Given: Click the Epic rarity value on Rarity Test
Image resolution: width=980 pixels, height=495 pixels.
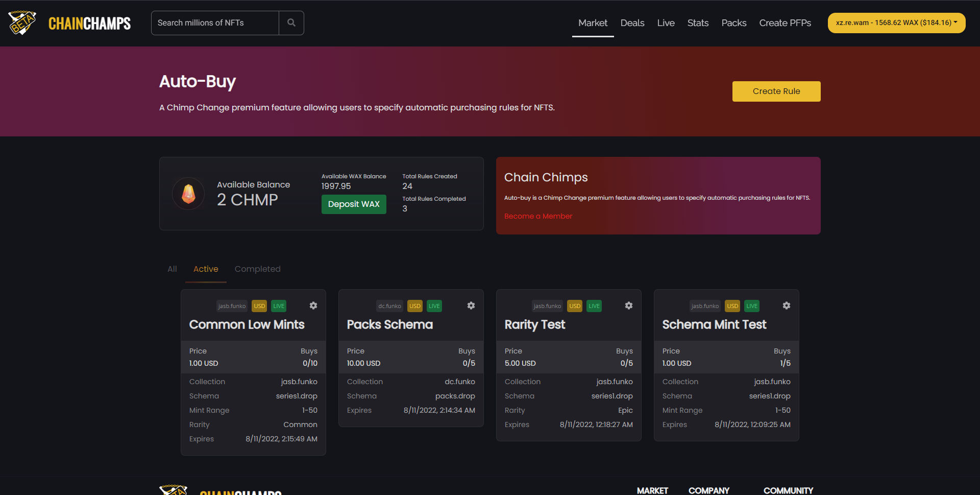Looking at the screenshot, I should [x=625, y=410].
